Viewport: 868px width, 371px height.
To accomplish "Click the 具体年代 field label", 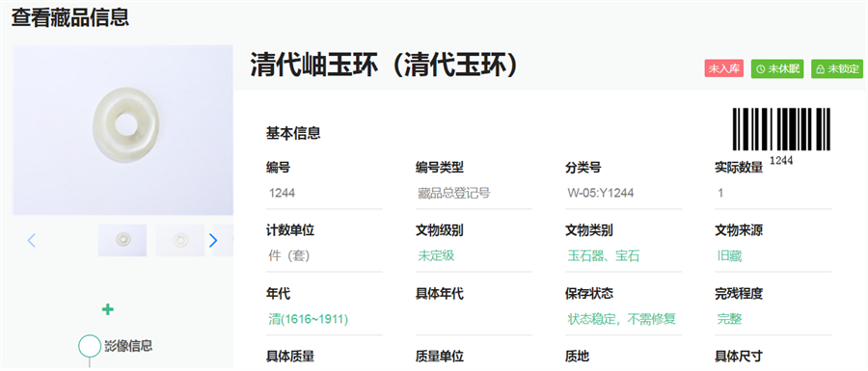I will 440,294.
